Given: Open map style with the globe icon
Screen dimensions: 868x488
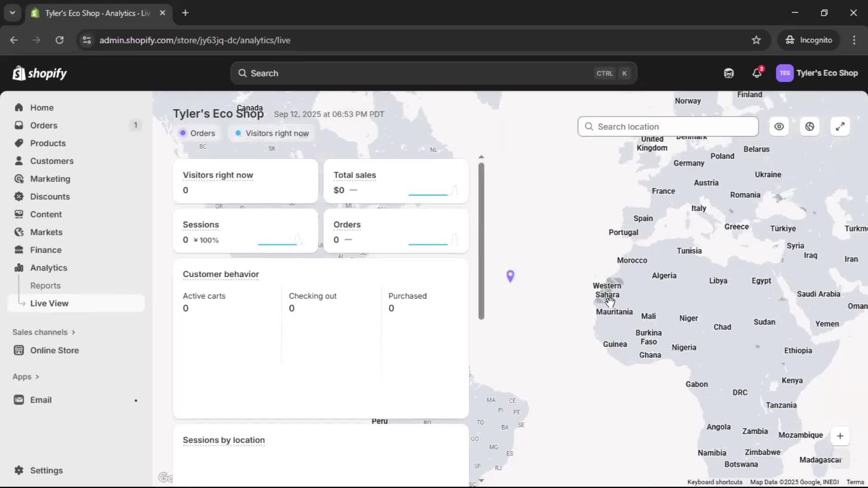Looking at the screenshot, I should pyautogui.click(x=809, y=127).
